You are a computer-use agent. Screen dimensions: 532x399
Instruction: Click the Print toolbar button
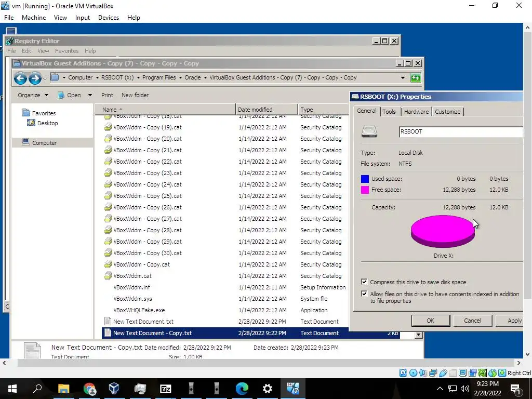(x=107, y=95)
